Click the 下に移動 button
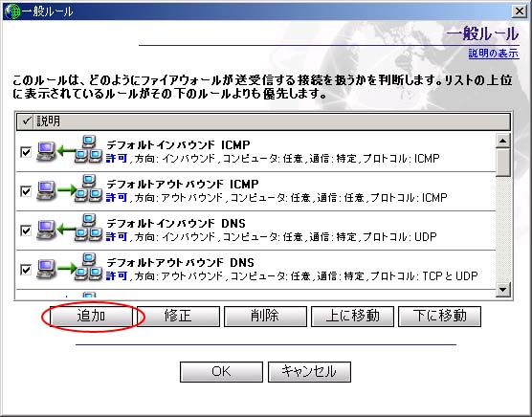Viewport: 532px width, 417px height. pos(440,317)
